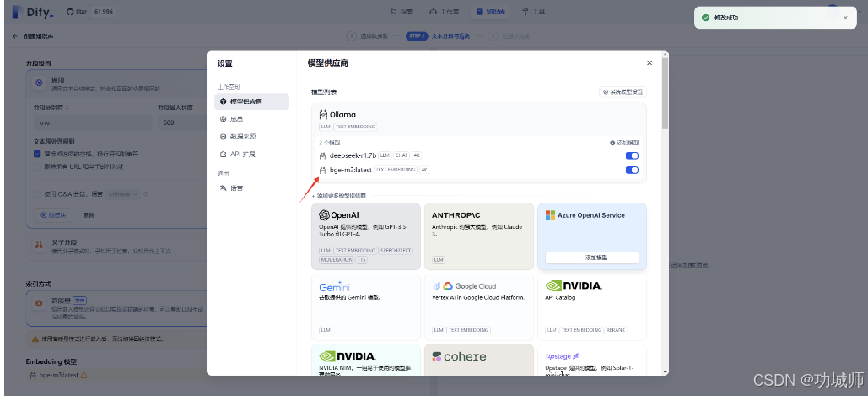Click the Ollama llama logo
Screen dimensions: 868x396
click(323, 115)
